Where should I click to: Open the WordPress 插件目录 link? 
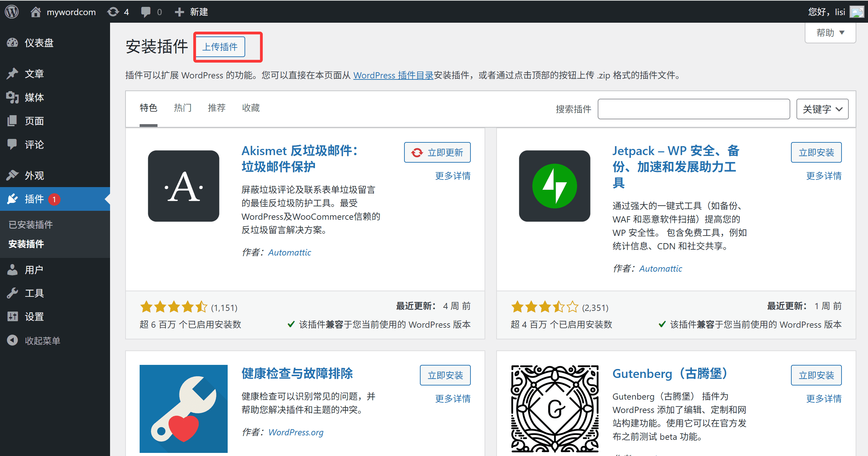coord(393,75)
